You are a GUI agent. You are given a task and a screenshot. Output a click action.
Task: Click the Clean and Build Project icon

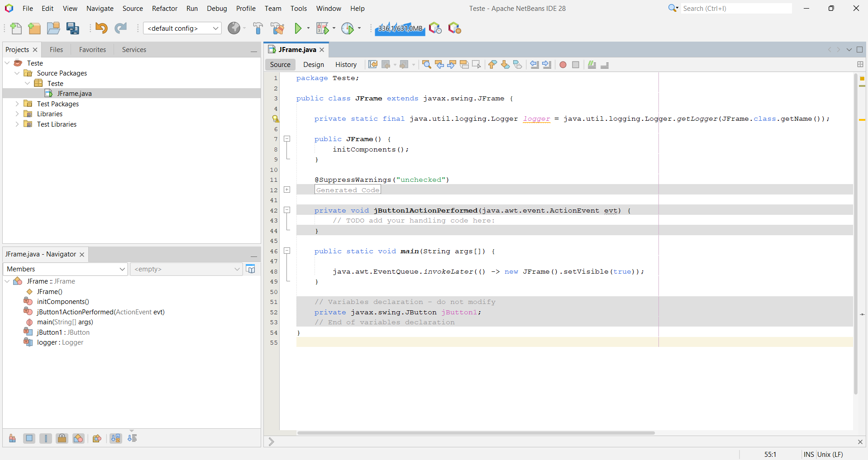coord(277,28)
